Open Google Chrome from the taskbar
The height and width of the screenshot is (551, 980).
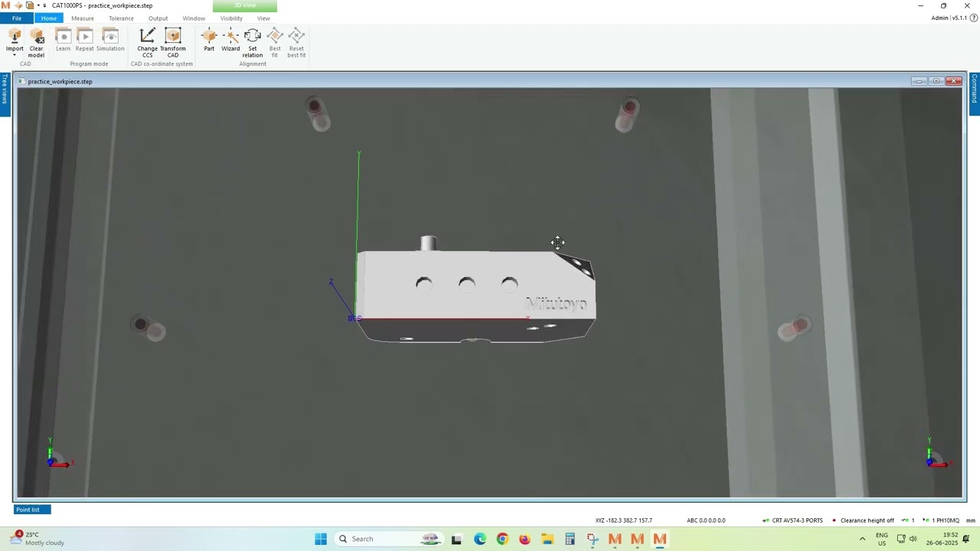[502, 539]
